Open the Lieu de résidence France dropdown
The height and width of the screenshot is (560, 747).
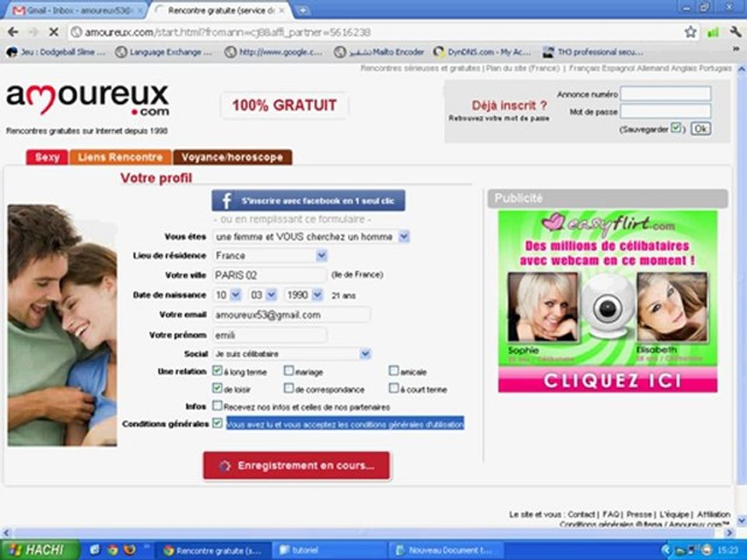(270, 256)
